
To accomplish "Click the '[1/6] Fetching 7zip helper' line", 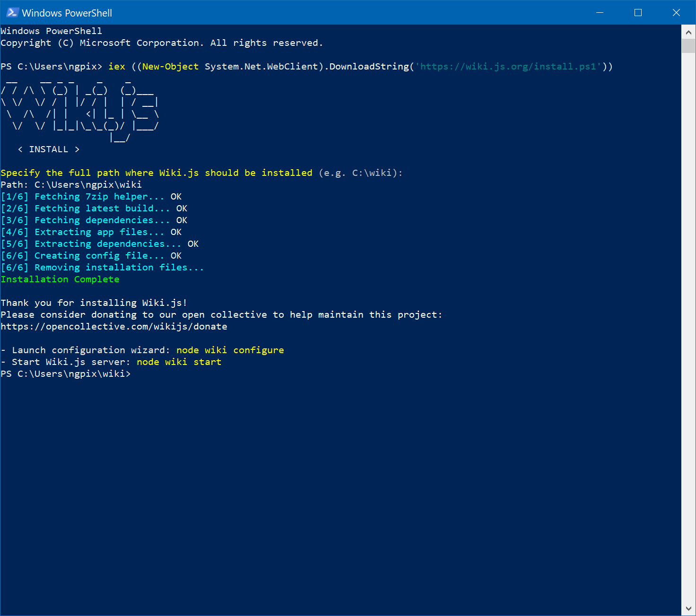I will click(91, 197).
